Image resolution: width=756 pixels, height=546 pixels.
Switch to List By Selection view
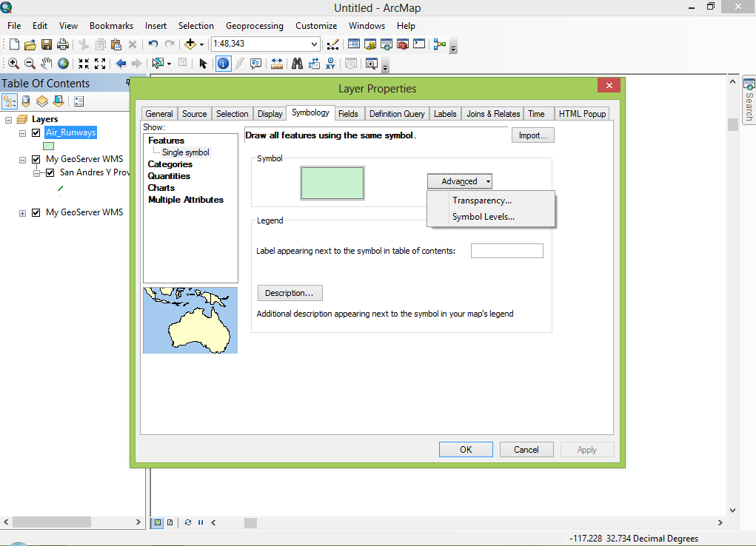point(58,101)
